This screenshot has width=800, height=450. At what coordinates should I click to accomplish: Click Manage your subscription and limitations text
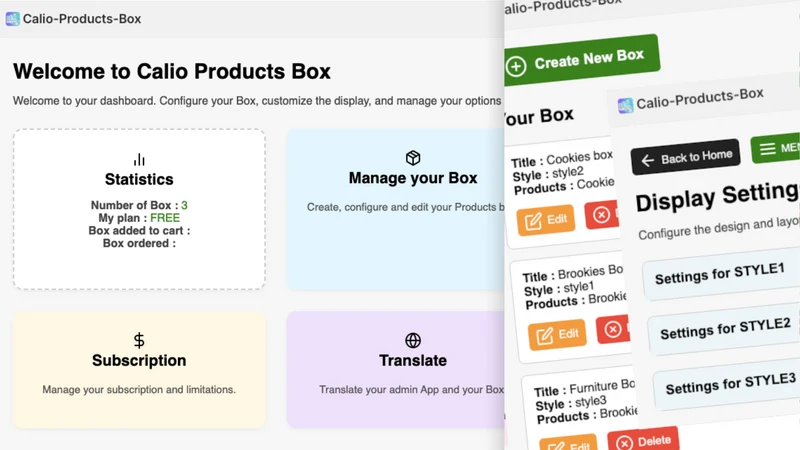coord(139,390)
